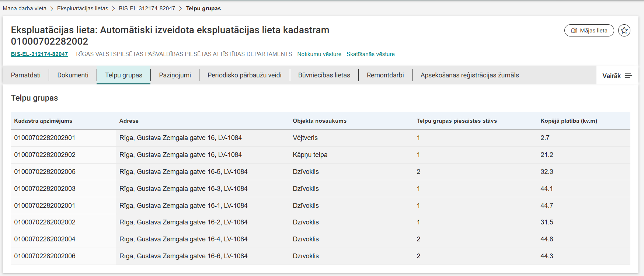Viewport: 644px width, 276px height.
Task: Select row with cadastre 01000702282002006
Action: (45, 256)
